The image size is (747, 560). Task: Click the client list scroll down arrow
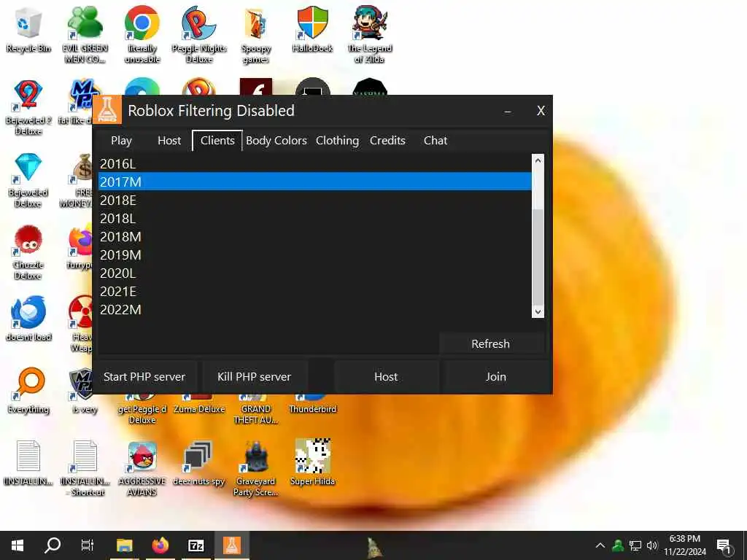(x=538, y=312)
